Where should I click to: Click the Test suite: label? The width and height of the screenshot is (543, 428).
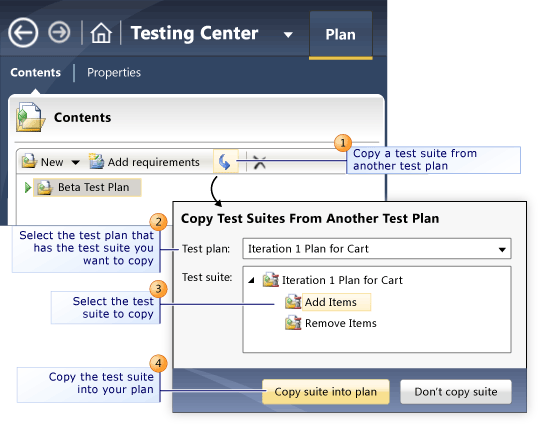(x=207, y=277)
